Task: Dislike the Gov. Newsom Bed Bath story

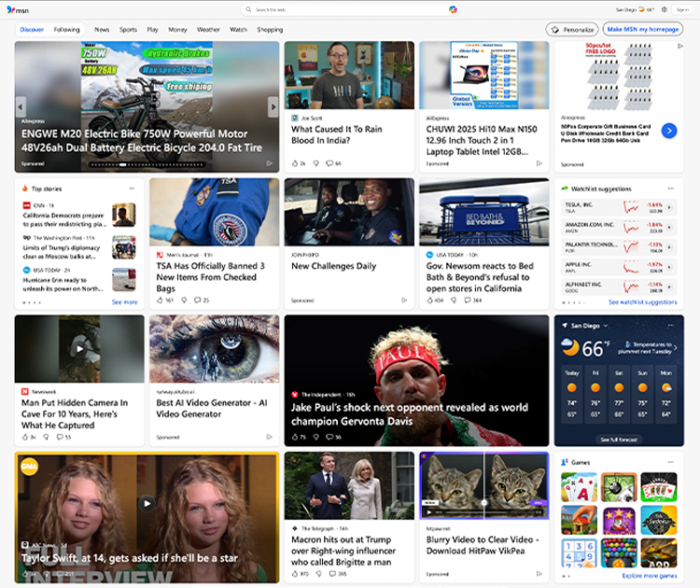Action: coord(454,300)
